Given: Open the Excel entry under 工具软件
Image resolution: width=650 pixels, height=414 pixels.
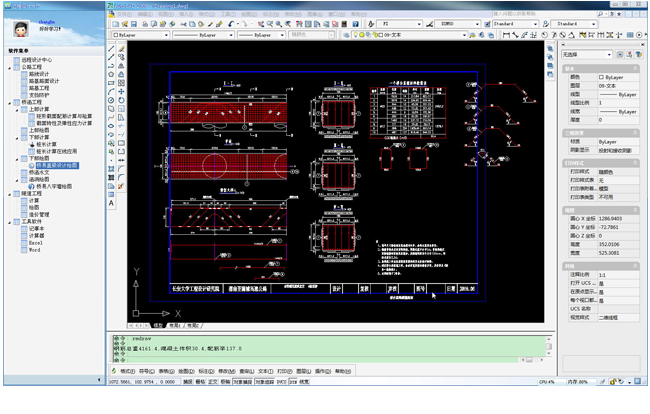Looking at the screenshot, I should [34, 242].
